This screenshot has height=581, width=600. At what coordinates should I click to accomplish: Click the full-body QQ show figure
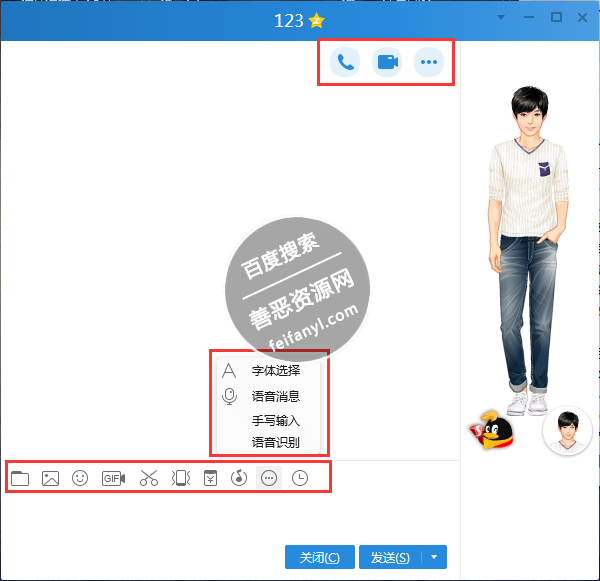528,251
